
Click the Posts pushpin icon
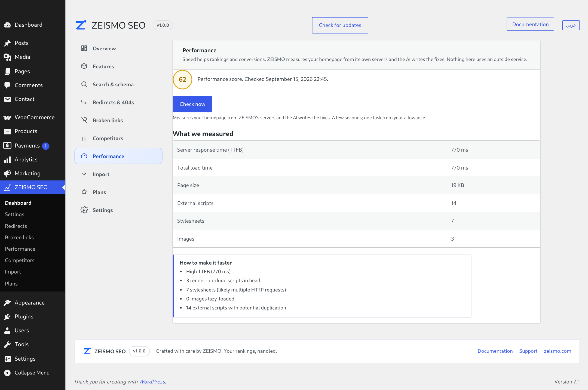tap(7, 43)
